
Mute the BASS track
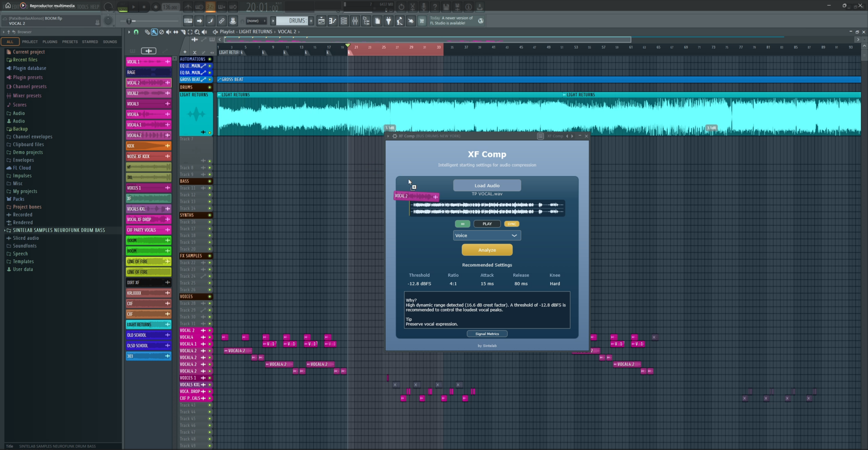pos(209,181)
